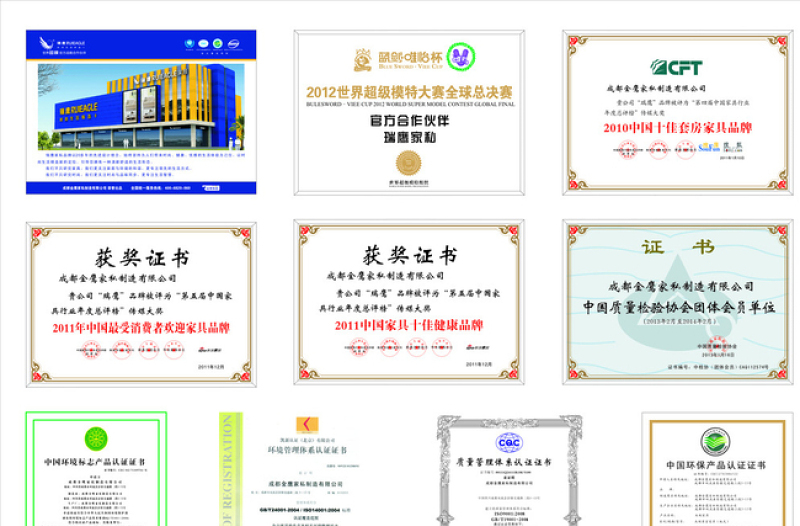The width and height of the screenshot is (800, 526).
Task: Click the 获奖证书 heading on the 十佳健康品牌 certificate
Action: pyautogui.click(x=410, y=256)
